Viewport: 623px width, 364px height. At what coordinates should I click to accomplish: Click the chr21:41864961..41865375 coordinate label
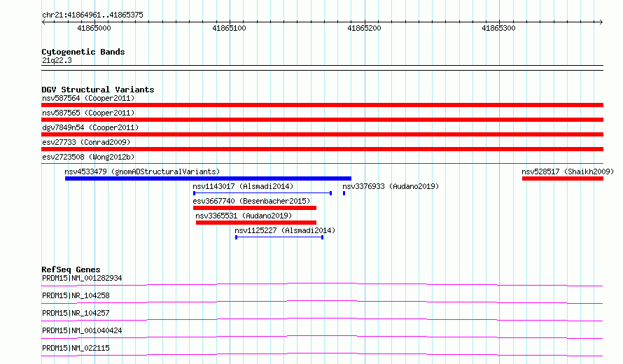[x=92, y=15]
